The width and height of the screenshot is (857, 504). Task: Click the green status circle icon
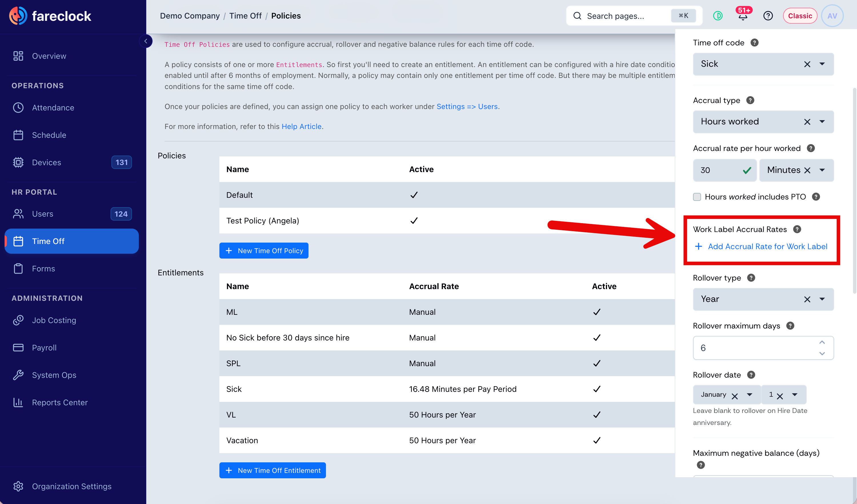[718, 16]
